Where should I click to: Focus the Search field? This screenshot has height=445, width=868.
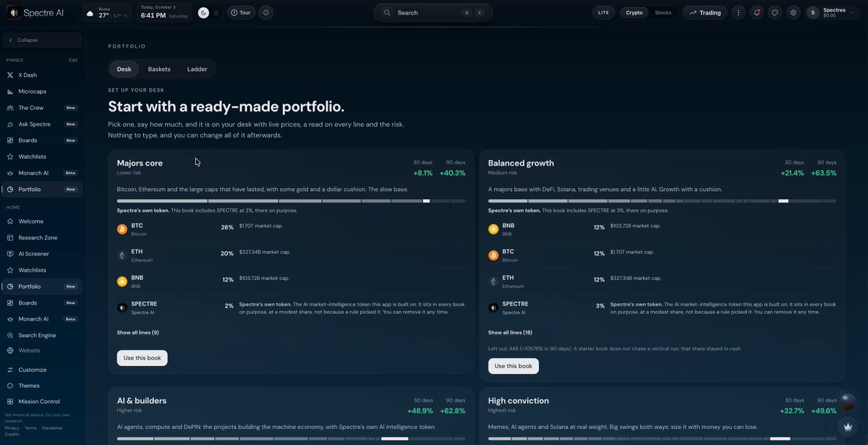click(433, 12)
